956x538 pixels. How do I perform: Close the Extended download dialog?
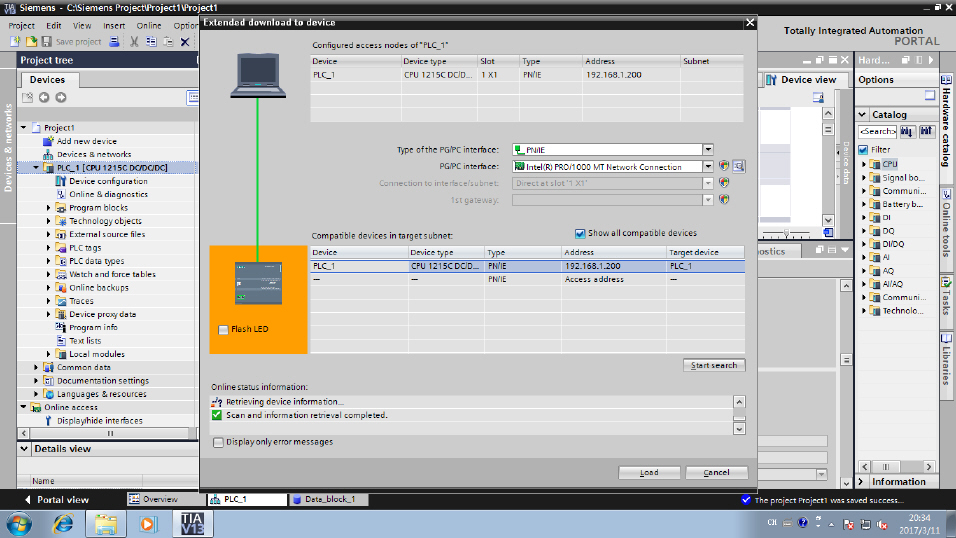pos(750,23)
